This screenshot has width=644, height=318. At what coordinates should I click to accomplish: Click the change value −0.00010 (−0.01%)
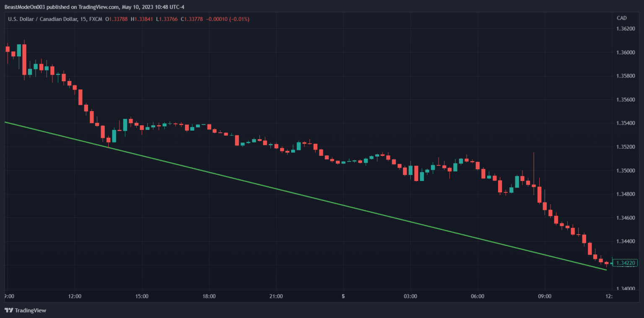point(228,19)
